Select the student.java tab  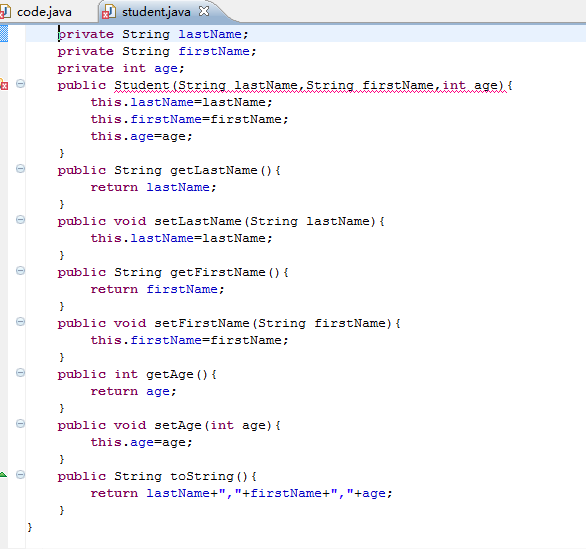click(x=156, y=12)
